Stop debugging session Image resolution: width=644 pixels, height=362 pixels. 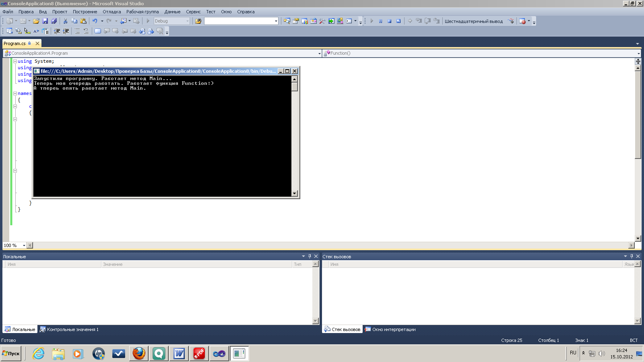(389, 21)
